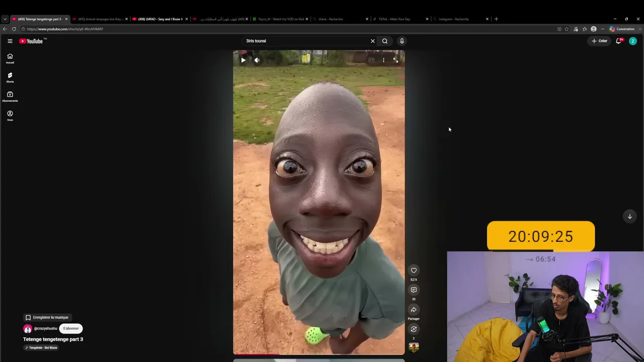Click the Créer button
The height and width of the screenshot is (362, 644).
tap(599, 41)
